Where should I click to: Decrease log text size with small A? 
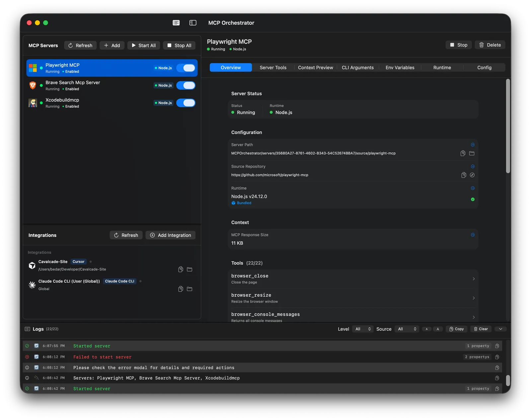[x=426, y=329]
